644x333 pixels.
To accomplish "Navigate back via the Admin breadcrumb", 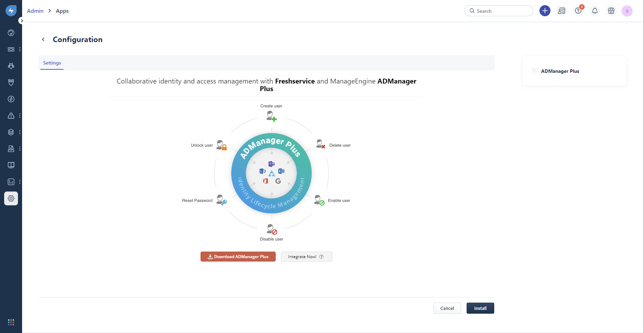I will (x=35, y=11).
